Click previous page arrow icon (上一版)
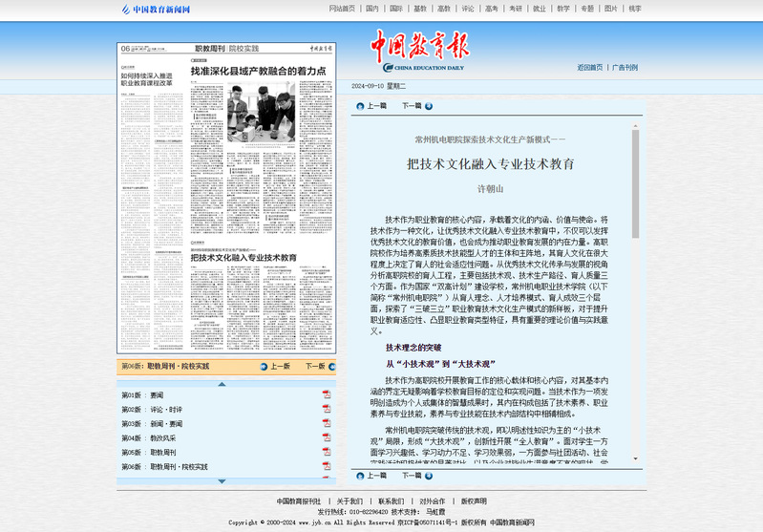763x532 pixels. 263,366
